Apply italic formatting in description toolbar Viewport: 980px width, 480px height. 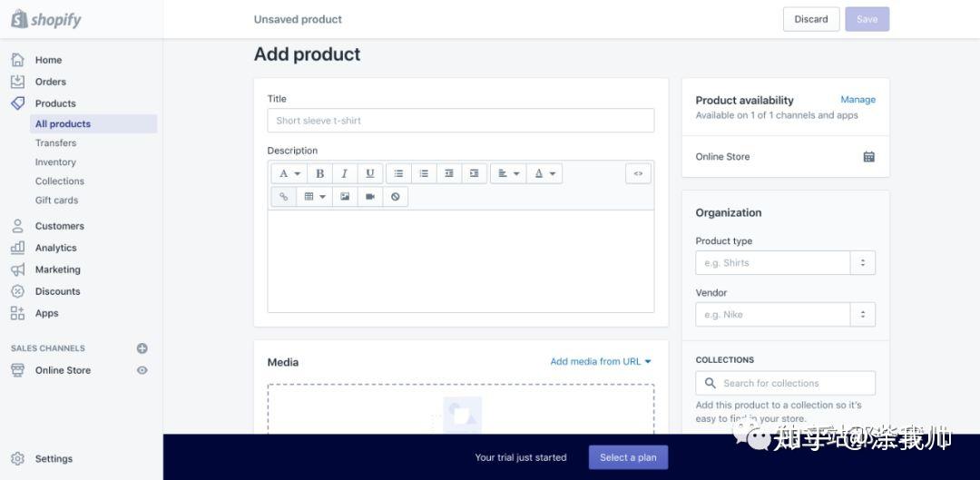pyautogui.click(x=345, y=173)
